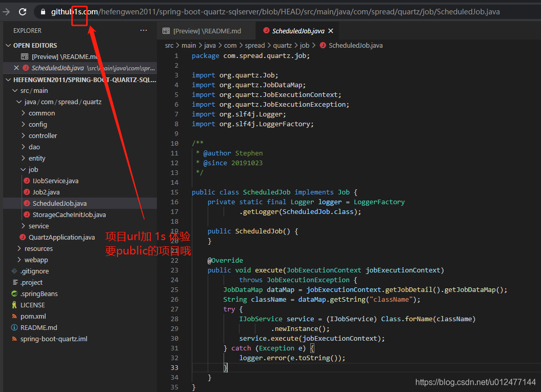Click the Markdown preview icon beside README.md
541x392 pixels.
[x=164, y=30]
